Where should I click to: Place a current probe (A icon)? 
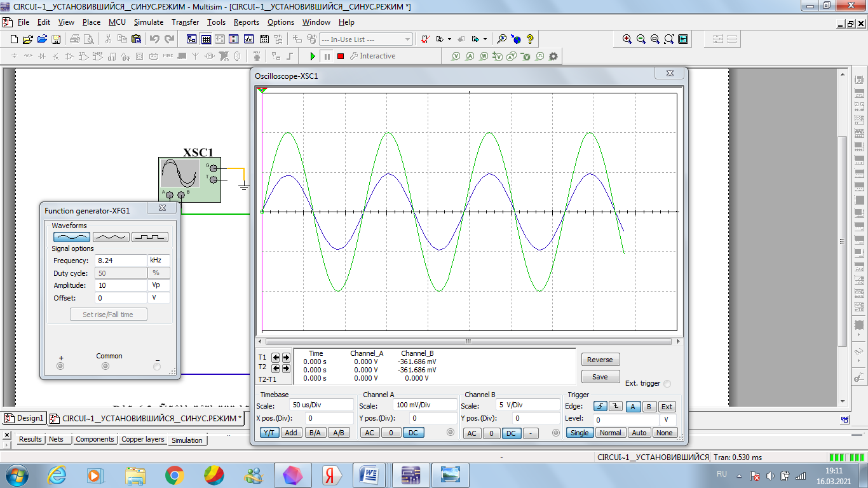470,57
